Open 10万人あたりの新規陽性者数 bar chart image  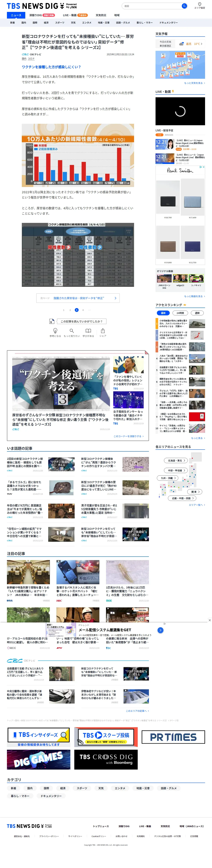[78, 155]
